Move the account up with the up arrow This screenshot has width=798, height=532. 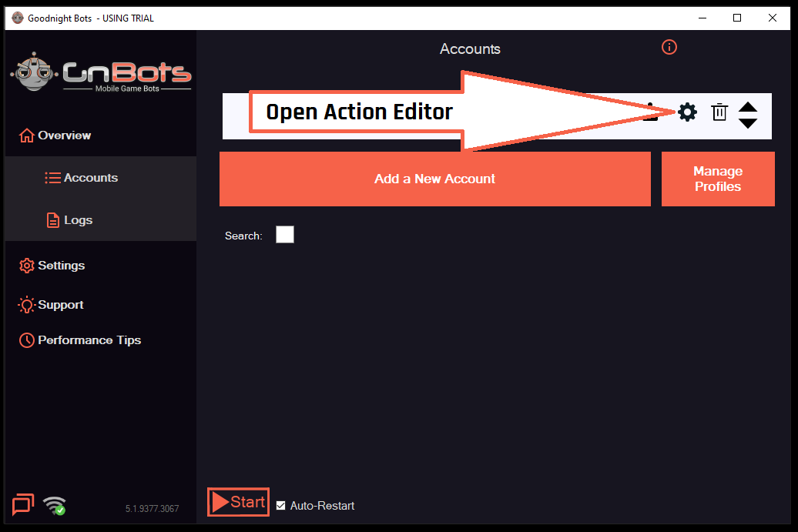(x=748, y=105)
